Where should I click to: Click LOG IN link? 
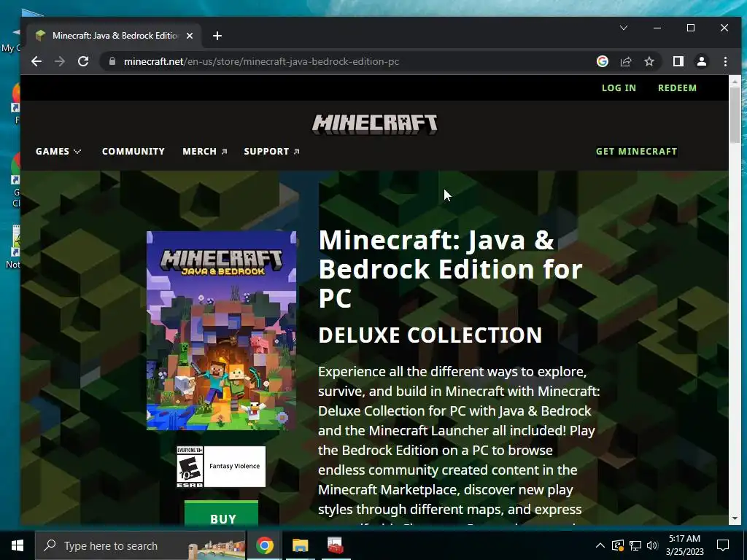[x=619, y=87]
